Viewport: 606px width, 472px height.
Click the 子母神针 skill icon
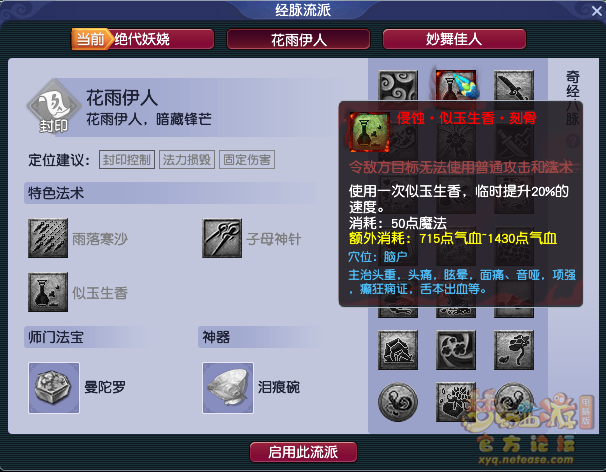click(222, 238)
